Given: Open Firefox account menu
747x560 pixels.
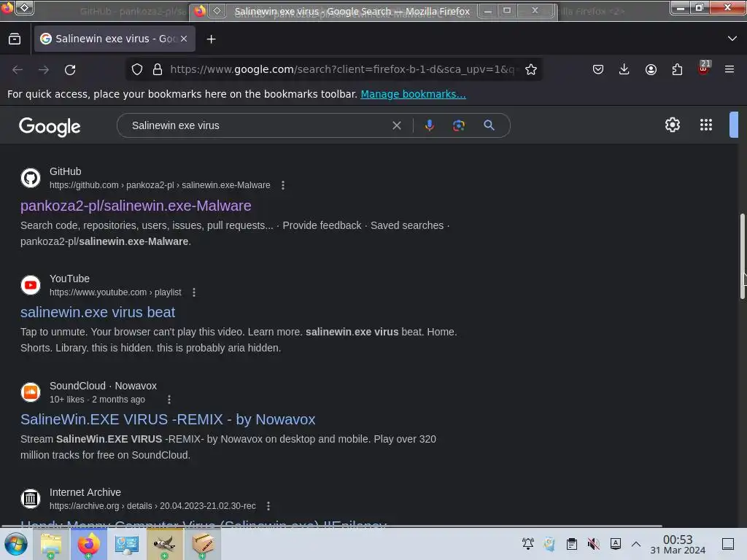Looking at the screenshot, I should tap(651, 69).
